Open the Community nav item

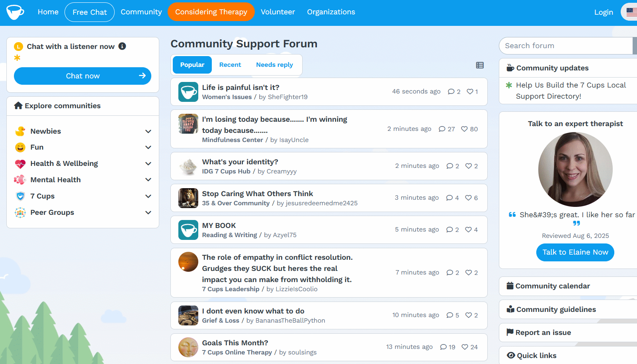(x=141, y=12)
